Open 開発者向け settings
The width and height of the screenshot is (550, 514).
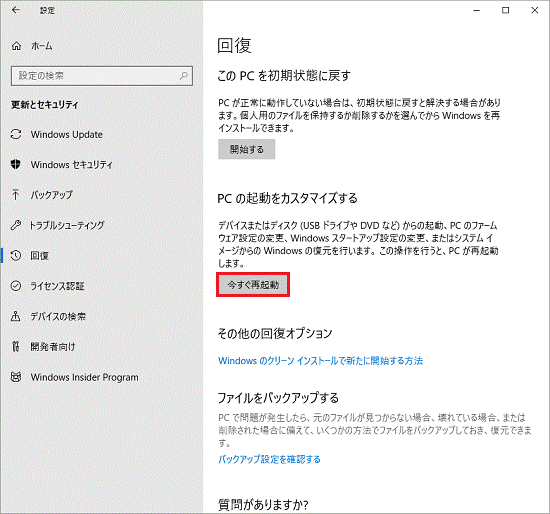(x=53, y=347)
